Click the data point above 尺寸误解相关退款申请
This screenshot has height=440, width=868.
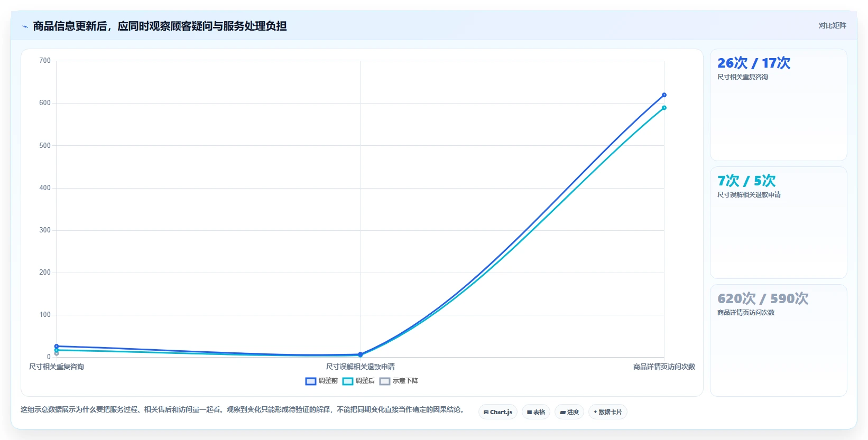[360, 354]
